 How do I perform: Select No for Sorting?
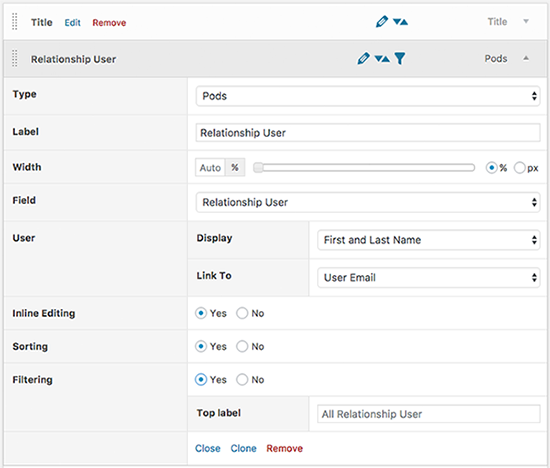pyautogui.click(x=242, y=346)
